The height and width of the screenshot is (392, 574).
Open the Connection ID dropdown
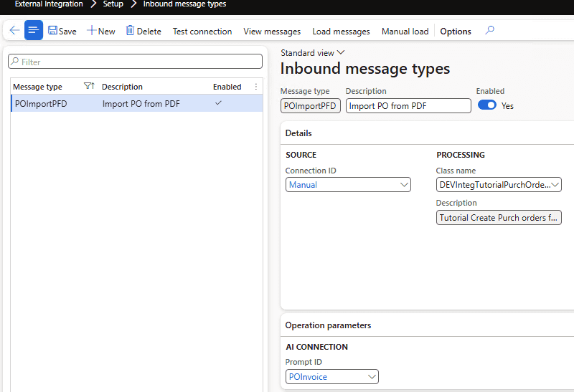403,185
